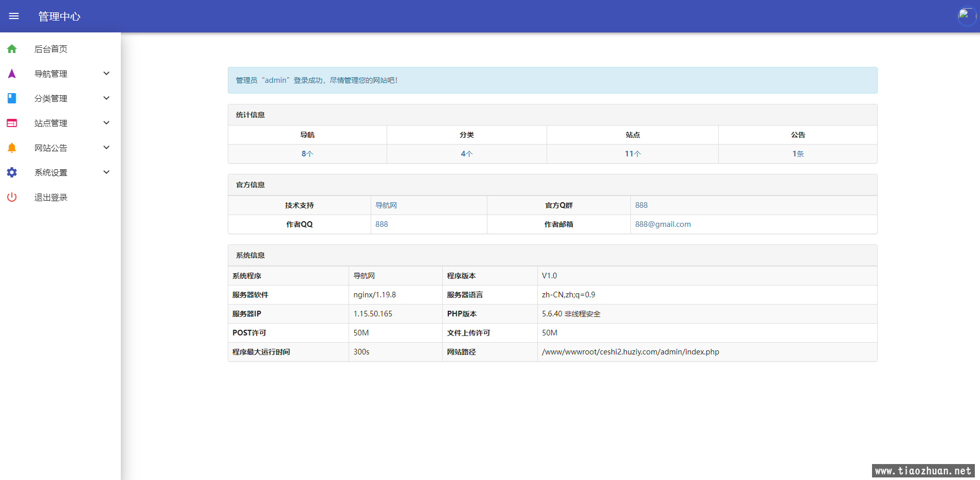Click the blue book category icon
The image size is (980, 480).
point(12,98)
